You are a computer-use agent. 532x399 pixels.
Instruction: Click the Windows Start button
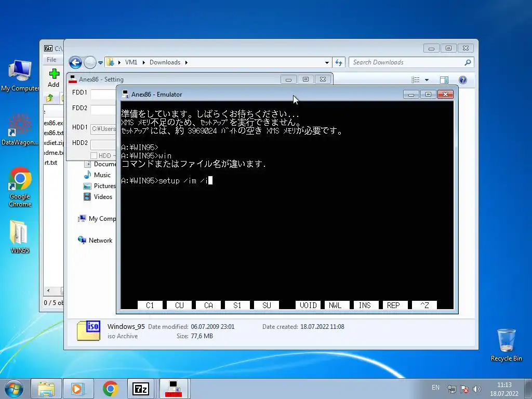click(x=14, y=389)
